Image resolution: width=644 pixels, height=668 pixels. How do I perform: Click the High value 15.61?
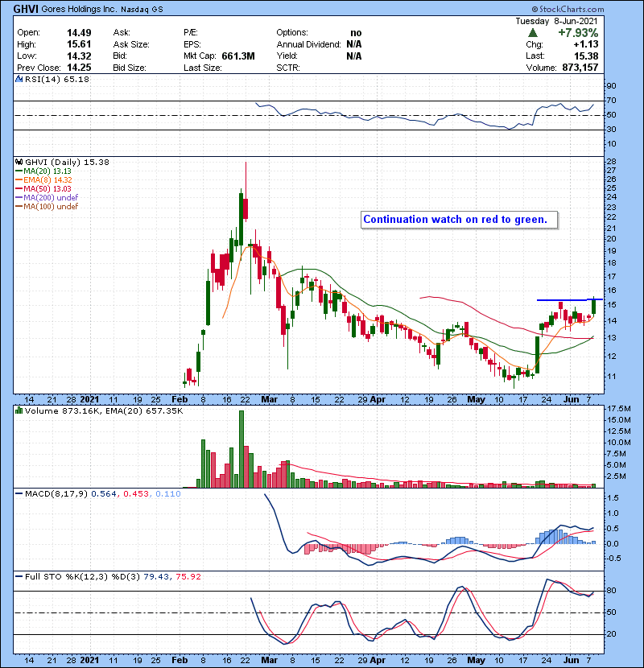point(79,44)
